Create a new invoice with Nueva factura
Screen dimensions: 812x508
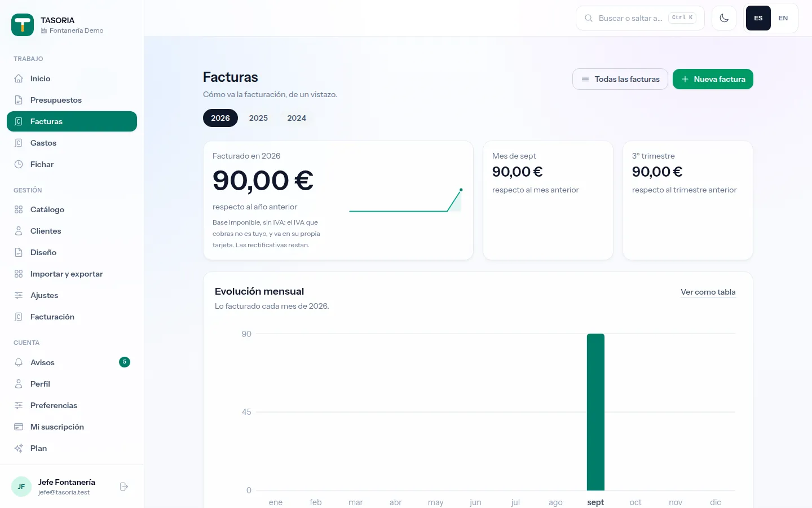[x=713, y=79]
